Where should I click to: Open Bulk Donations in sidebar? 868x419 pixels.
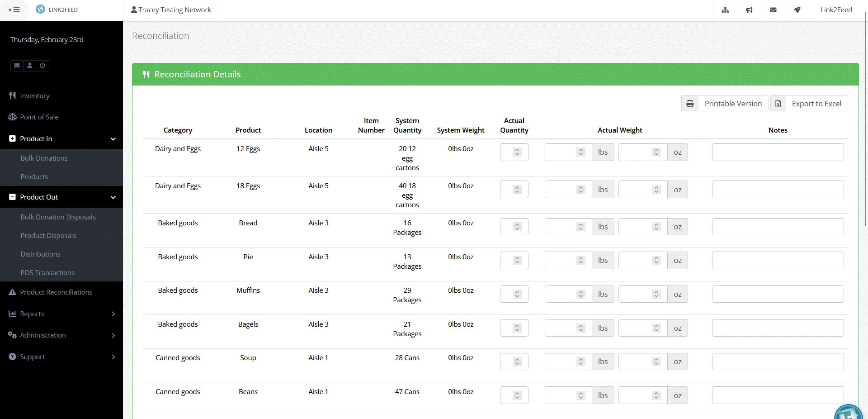click(44, 158)
